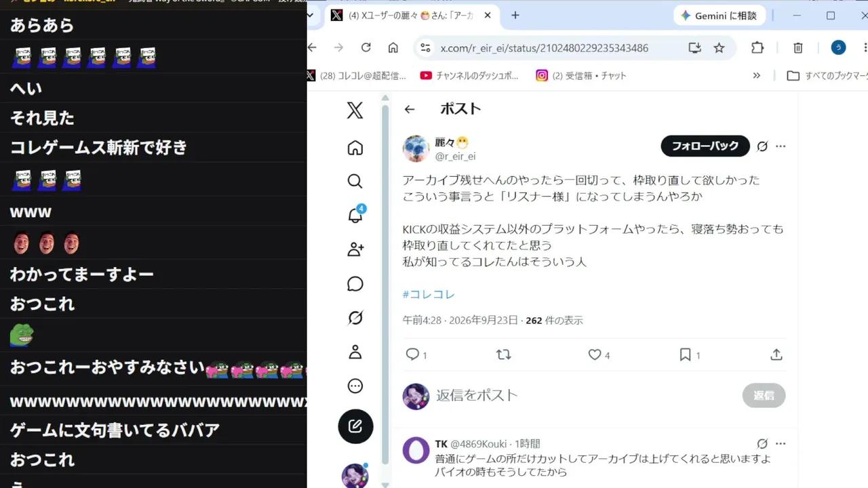The height and width of the screenshot is (488, 868).
Task: Open Notifications bell with badge 4
Action: click(x=355, y=216)
